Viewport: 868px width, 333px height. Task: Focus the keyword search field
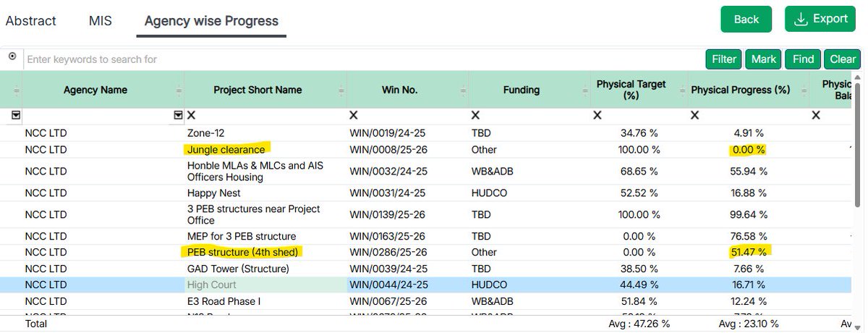pyautogui.click(x=363, y=59)
